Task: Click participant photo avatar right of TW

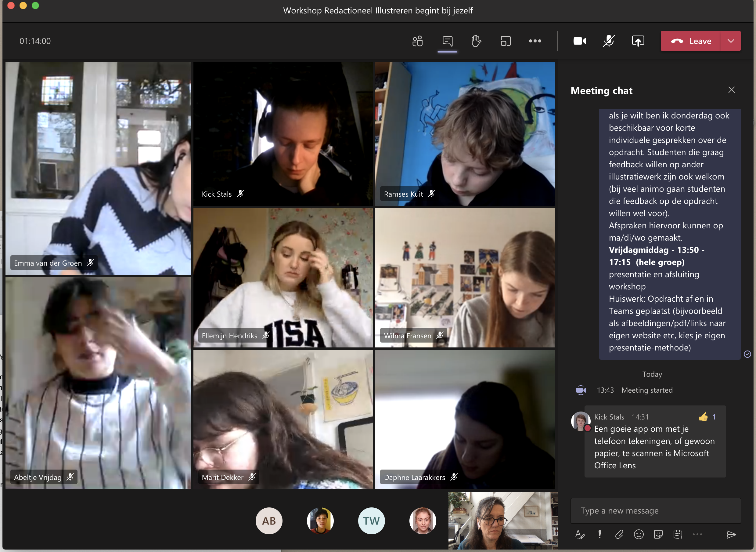Action: click(x=423, y=521)
